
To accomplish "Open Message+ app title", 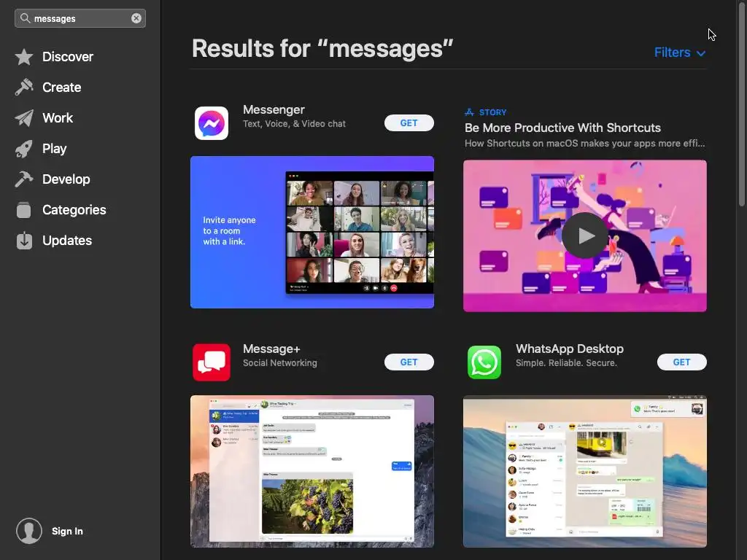I will point(271,349).
